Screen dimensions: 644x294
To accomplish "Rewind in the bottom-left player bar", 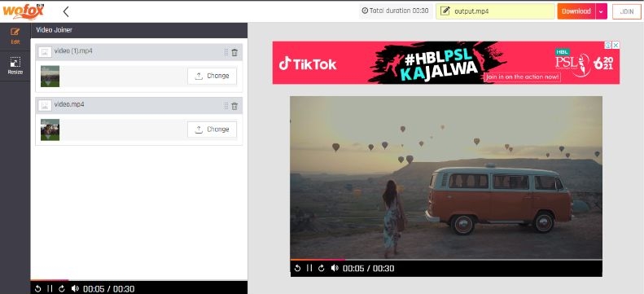I will pos(37,288).
